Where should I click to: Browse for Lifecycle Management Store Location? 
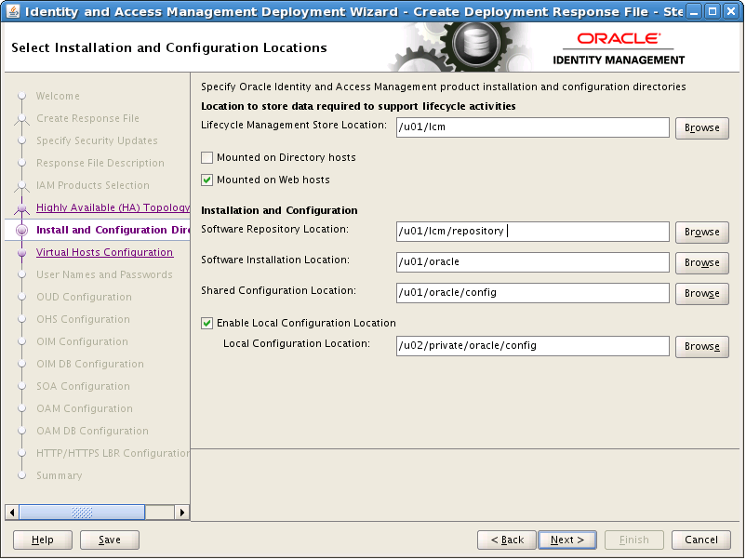701,128
